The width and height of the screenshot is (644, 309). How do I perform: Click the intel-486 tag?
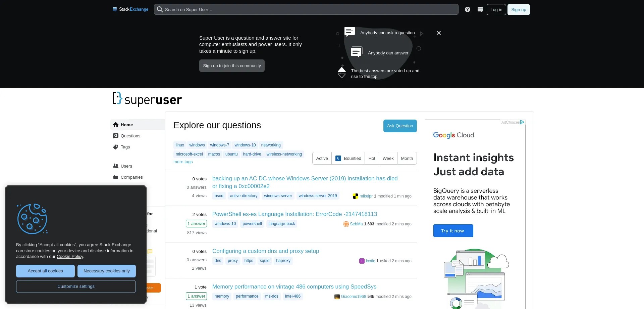point(293,296)
